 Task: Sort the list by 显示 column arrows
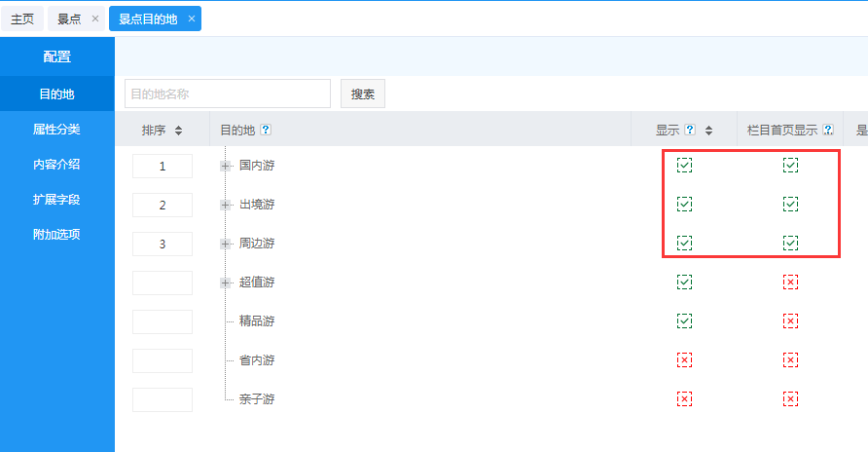coord(708,130)
